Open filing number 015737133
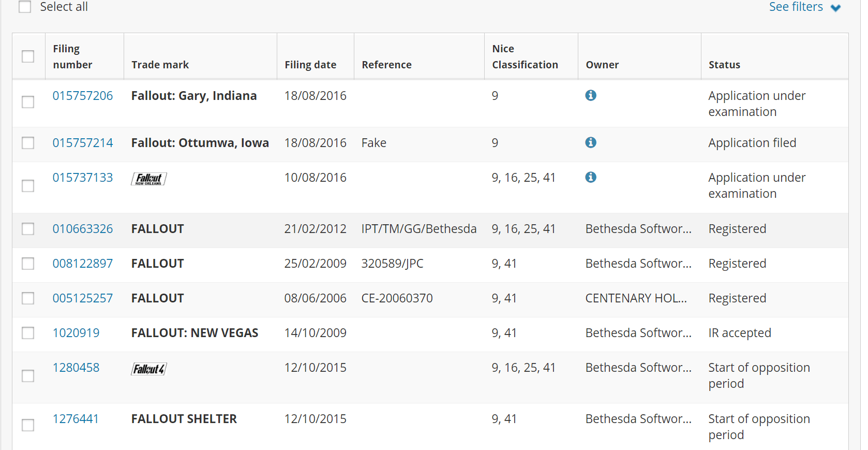The height and width of the screenshot is (450, 868). coord(83,178)
